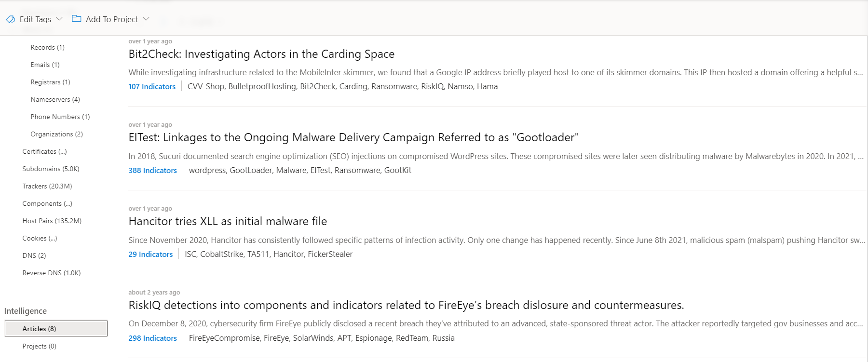Click Reverse DNS (1.0K) in the sidebar
868x362 pixels.
(x=52, y=272)
